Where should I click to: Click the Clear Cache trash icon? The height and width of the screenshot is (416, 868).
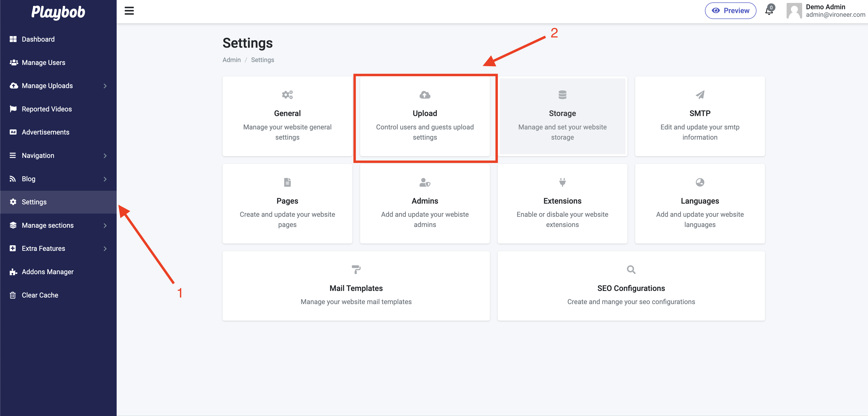click(x=13, y=295)
